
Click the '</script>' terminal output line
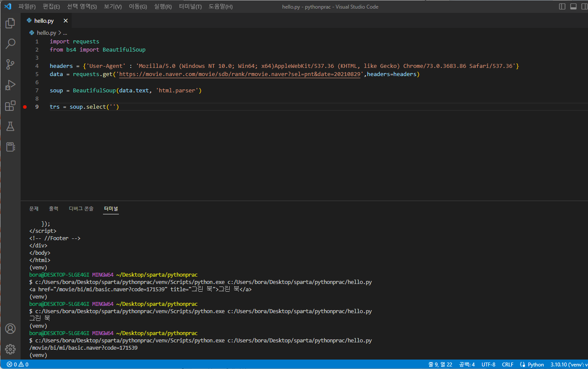click(x=42, y=231)
